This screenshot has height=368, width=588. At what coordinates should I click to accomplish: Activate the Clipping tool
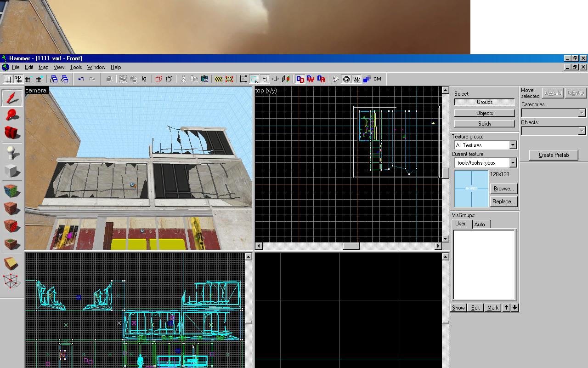[12, 264]
